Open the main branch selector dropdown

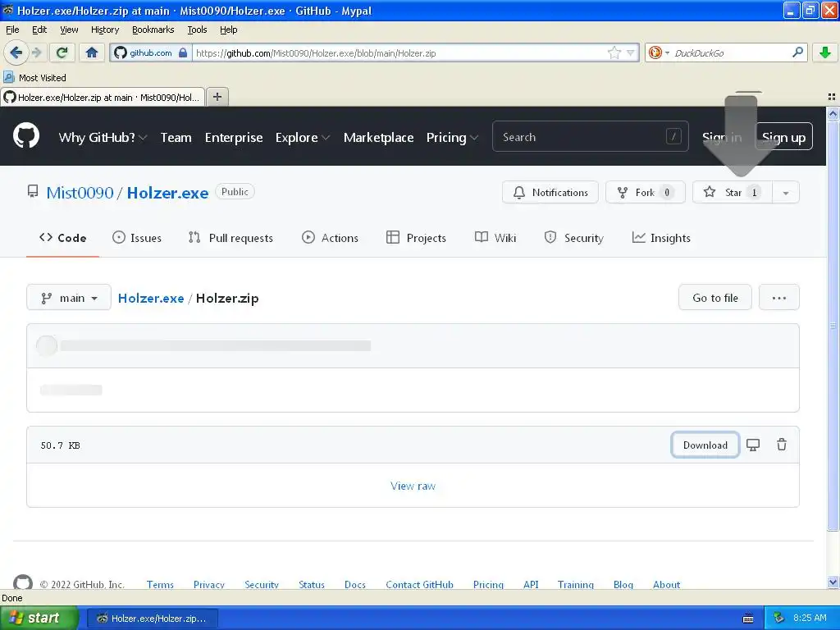click(x=69, y=297)
